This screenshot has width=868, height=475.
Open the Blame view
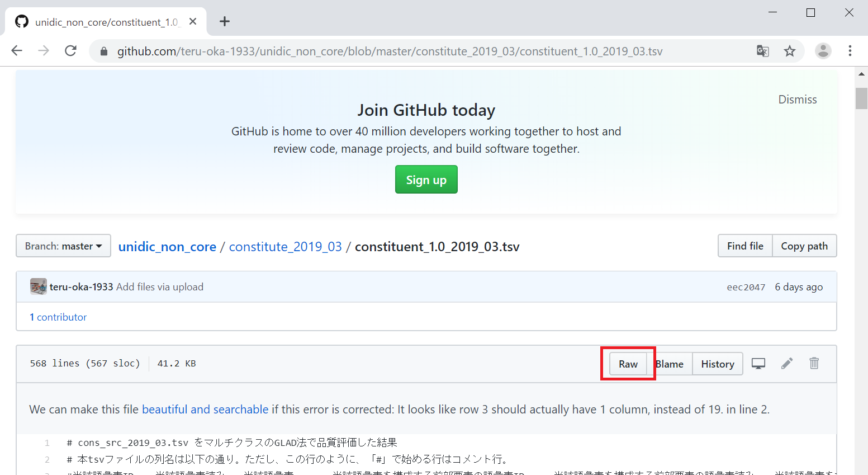(x=670, y=364)
